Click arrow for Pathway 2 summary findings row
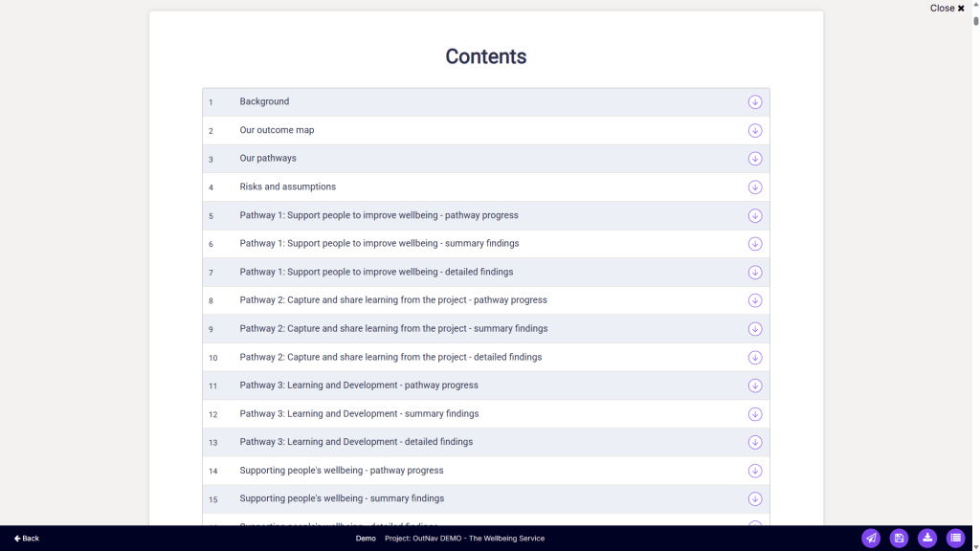980x551 pixels. coord(755,329)
